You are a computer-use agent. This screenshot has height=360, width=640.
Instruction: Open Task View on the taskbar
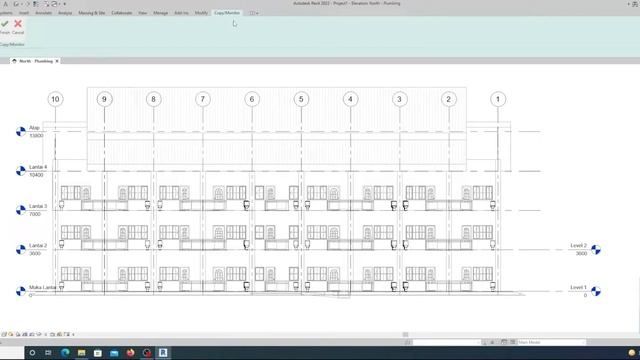pyautogui.click(x=48, y=353)
